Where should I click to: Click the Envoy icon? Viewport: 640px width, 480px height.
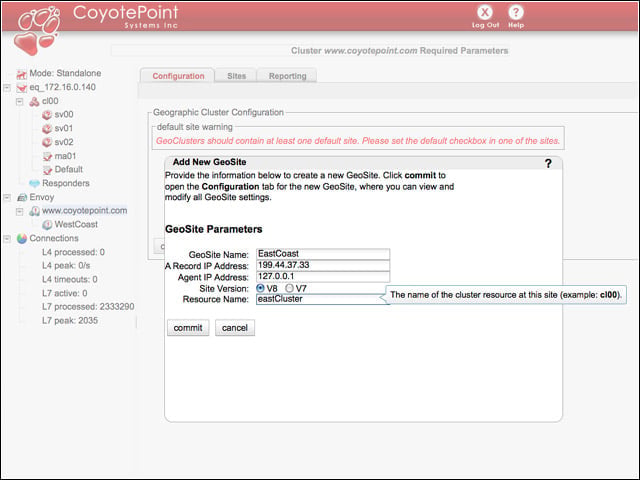[x=22, y=198]
